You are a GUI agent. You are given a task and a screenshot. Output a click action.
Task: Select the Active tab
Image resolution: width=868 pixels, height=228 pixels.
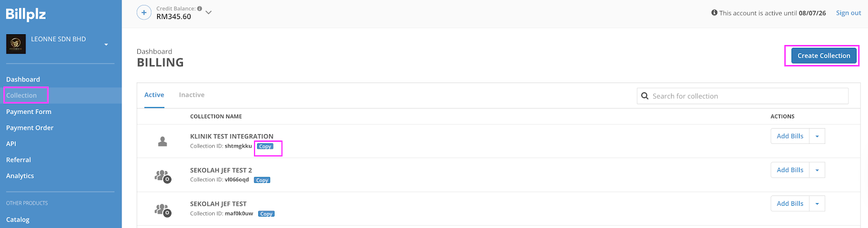pos(154,95)
